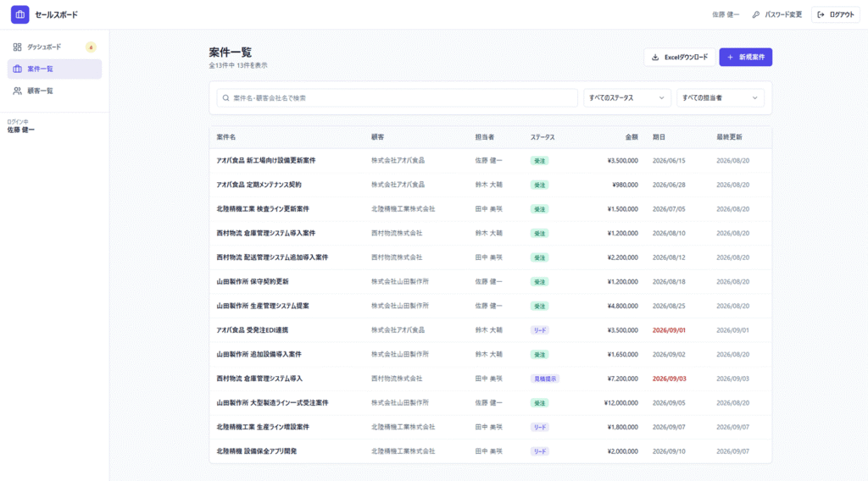Focus the 案件名・顧客会社名で検索 search field
The height and width of the screenshot is (481, 868).
click(x=397, y=98)
